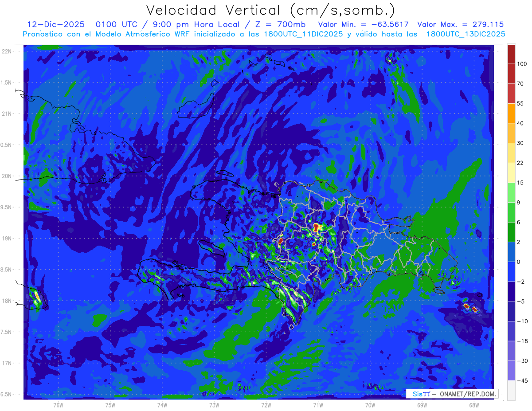Click "Valor Max. = 279.115" readout
Screen dimensions: 532x411
tap(460, 24)
